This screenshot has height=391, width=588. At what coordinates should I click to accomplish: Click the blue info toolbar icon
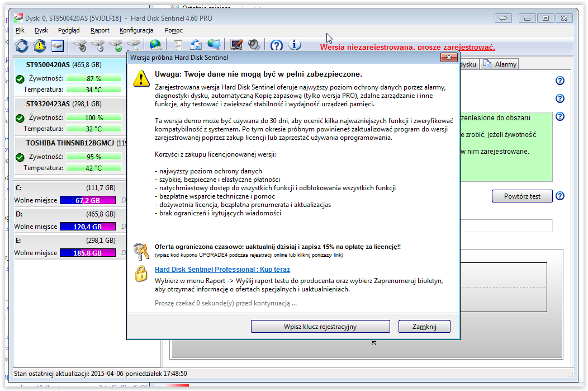click(x=295, y=45)
